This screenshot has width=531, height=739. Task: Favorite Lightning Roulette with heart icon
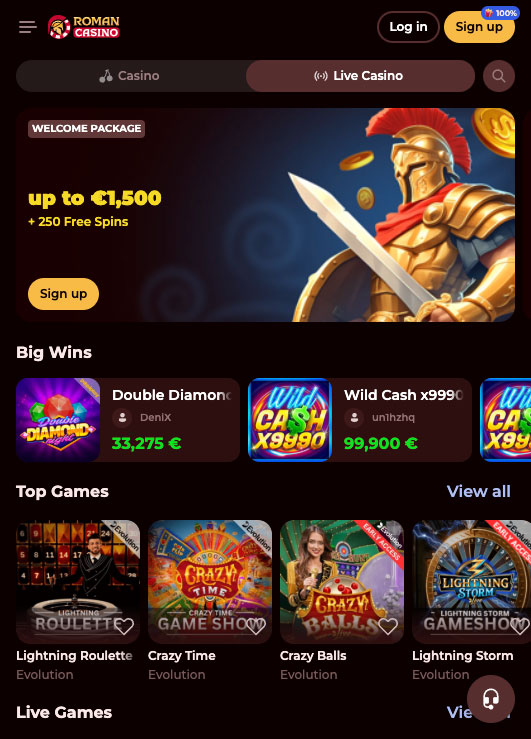click(x=124, y=626)
